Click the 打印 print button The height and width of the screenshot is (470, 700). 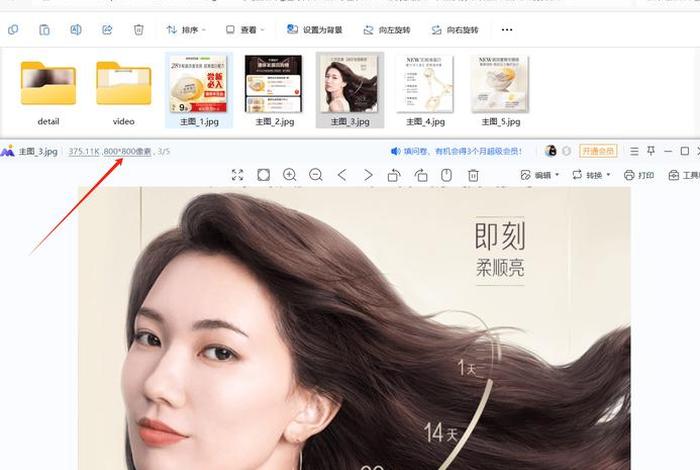click(639, 175)
